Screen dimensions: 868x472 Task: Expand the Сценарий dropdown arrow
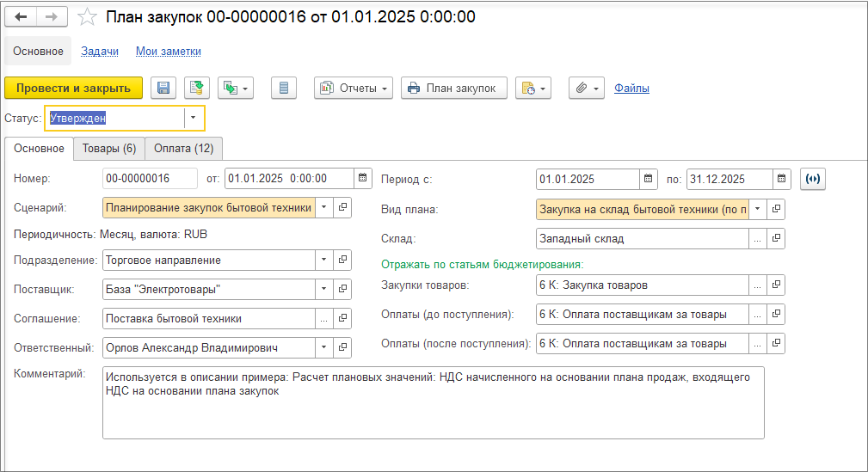pyautogui.click(x=323, y=207)
